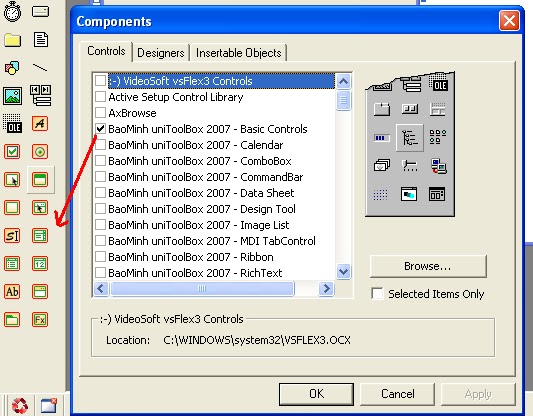Pick the orange bulleted list control
The height and width of the screenshot is (416, 533).
pos(12,263)
